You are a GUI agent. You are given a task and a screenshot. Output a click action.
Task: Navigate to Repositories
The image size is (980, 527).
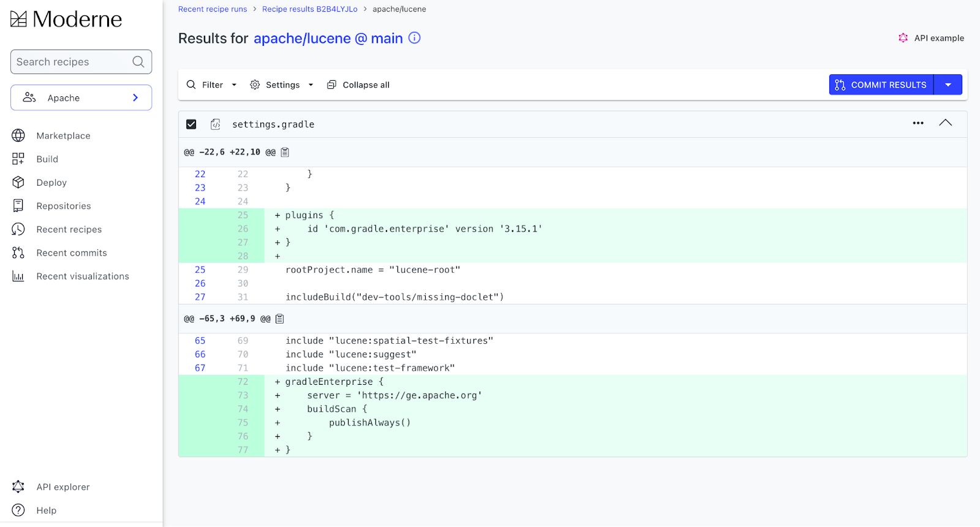click(x=64, y=206)
